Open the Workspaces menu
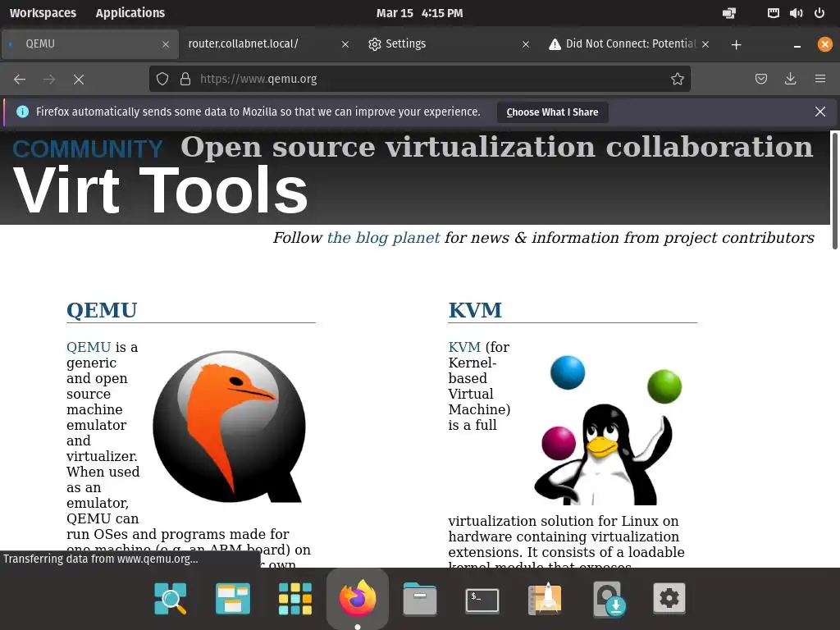Viewport: 840px width, 630px height. (43, 13)
